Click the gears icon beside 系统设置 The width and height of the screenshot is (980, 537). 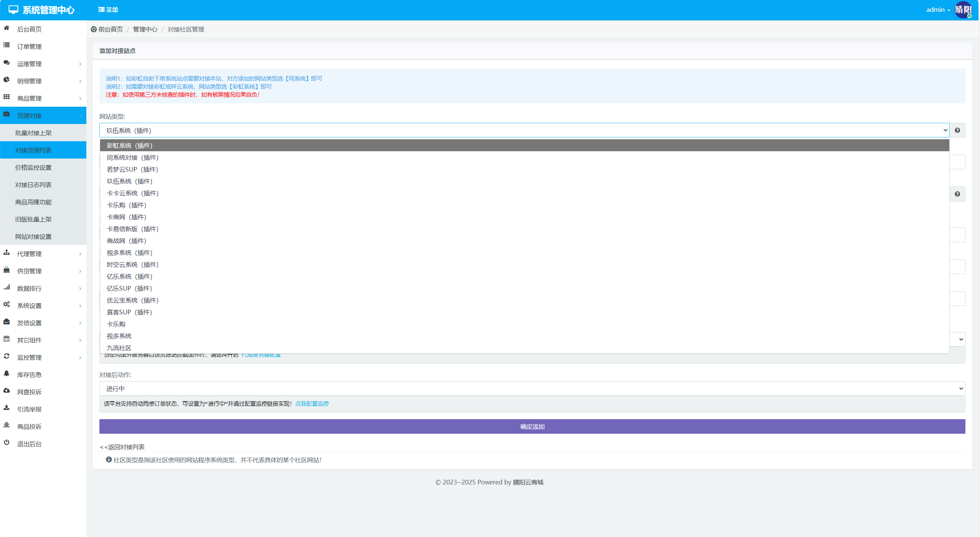click(7, 304)
